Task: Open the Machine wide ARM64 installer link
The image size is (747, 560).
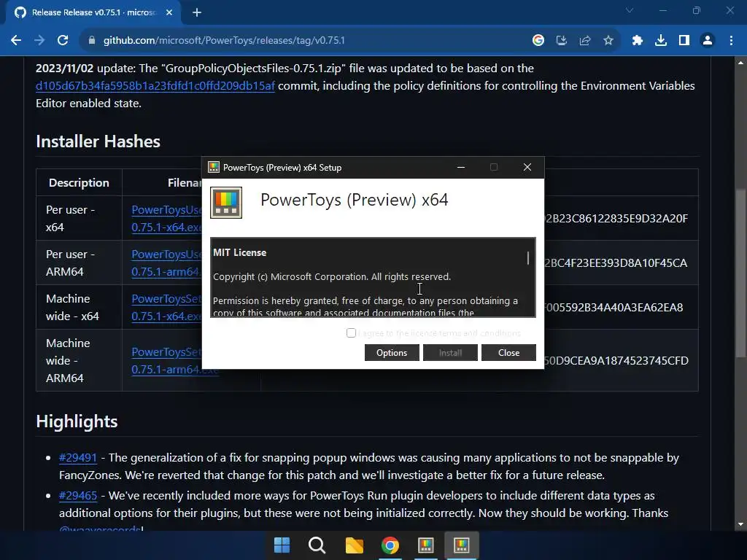Action: pos(166,360)
